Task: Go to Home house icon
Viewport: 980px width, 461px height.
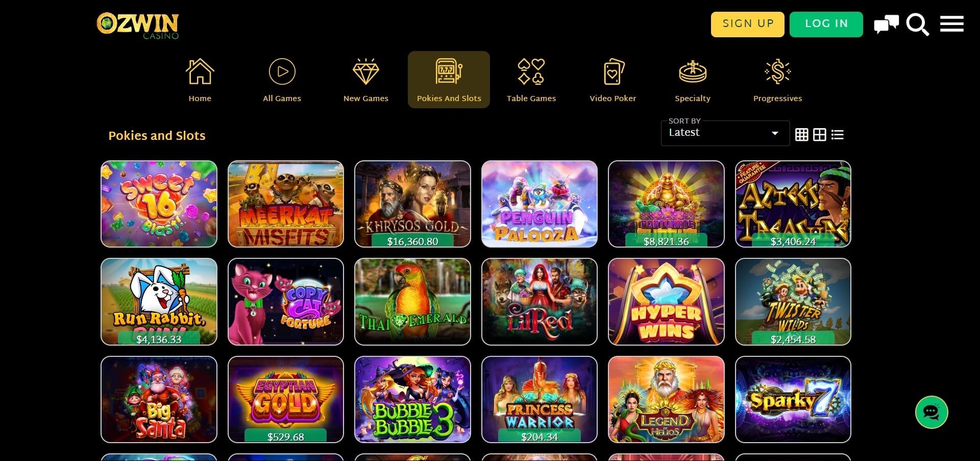Action: pyautogui.click(x=200, y=71)
